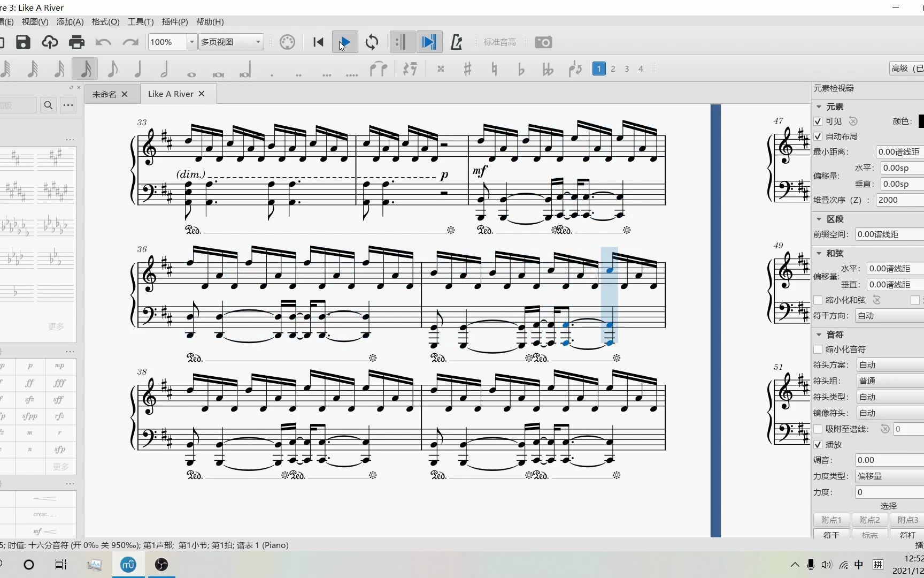Select the half note duration

point(165,69)
